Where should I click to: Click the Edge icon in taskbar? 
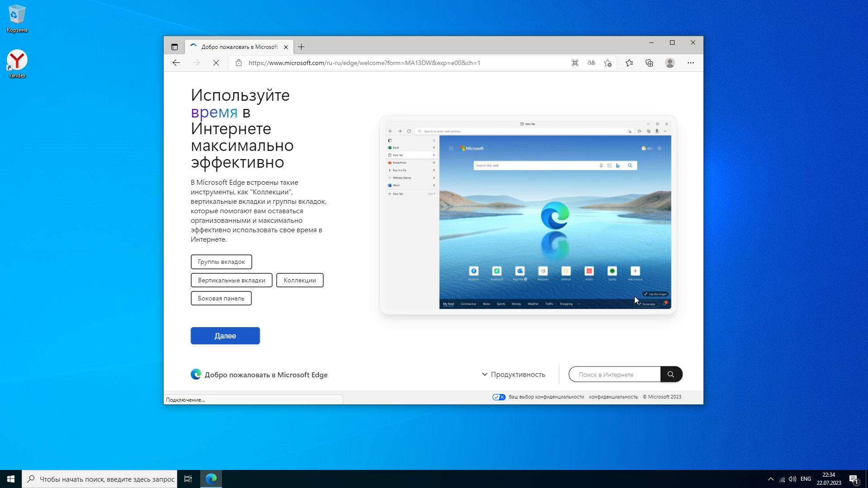211,479
